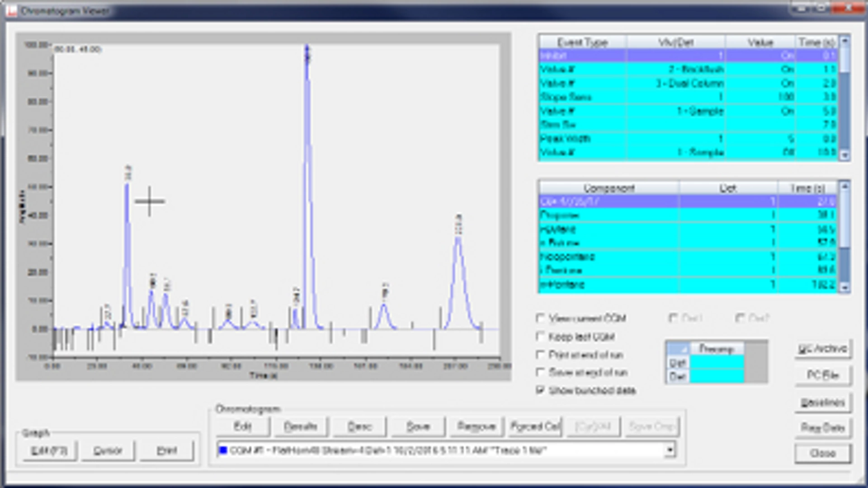Click the PC File button

pos(823,375)
